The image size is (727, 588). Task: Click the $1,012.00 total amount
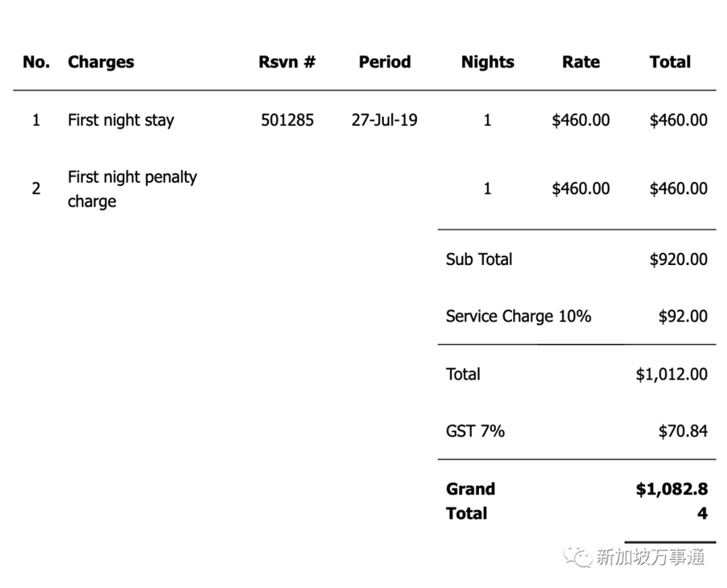point(671,374)
